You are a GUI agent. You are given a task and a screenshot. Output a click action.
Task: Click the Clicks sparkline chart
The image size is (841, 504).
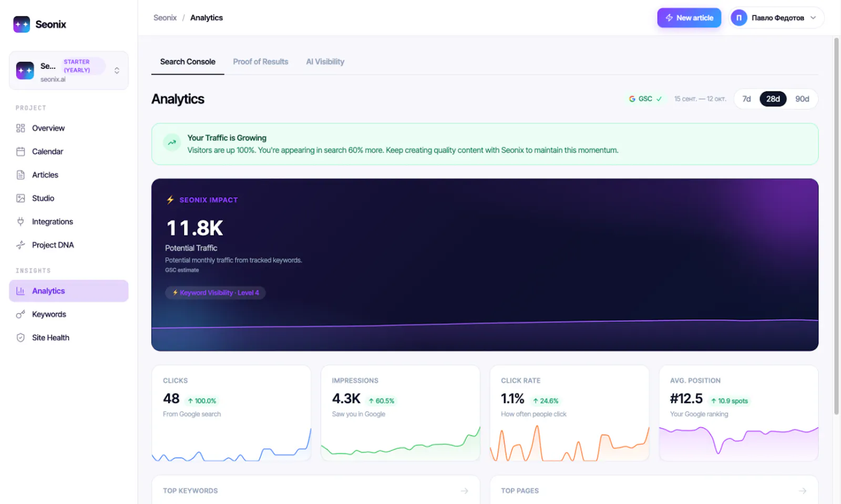click(231, 445)
